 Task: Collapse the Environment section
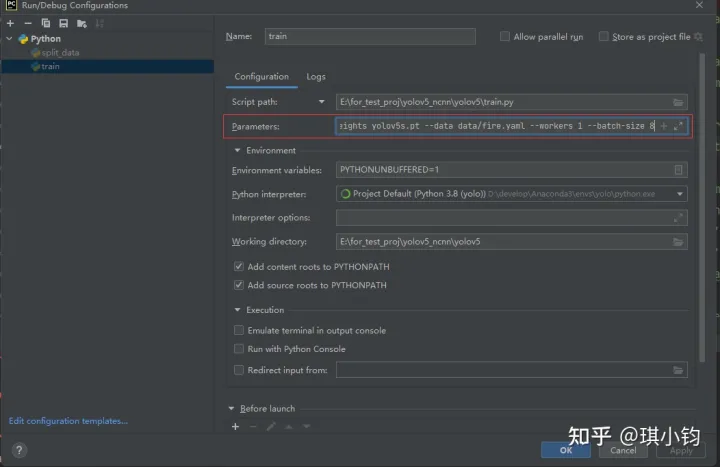237,150
